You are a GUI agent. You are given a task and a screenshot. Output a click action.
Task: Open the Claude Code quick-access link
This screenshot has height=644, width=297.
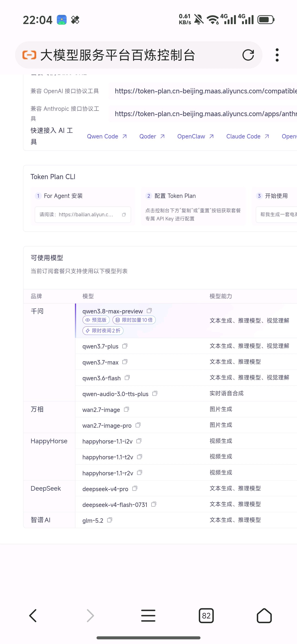pos(248,137)
